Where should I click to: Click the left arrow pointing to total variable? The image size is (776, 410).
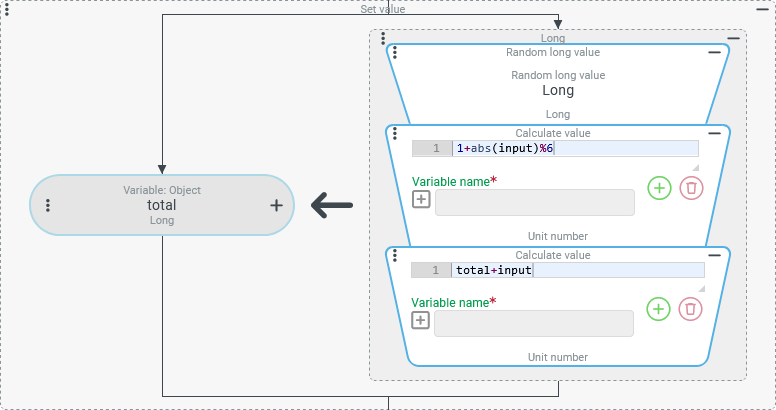click(332, 206)
